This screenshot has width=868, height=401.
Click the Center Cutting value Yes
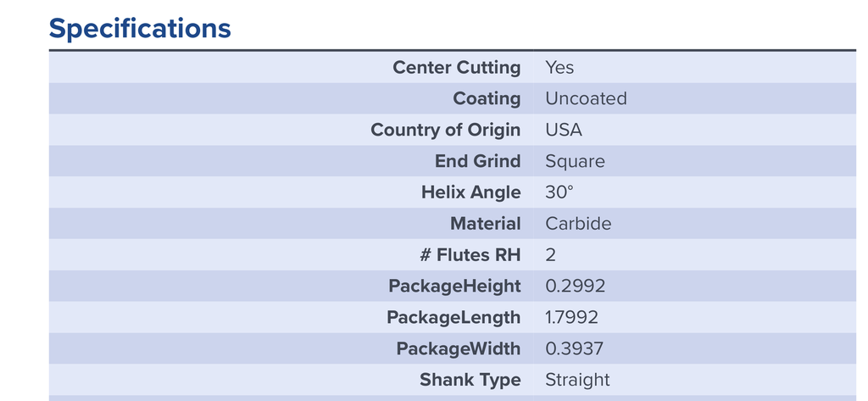tap(559, 68)
